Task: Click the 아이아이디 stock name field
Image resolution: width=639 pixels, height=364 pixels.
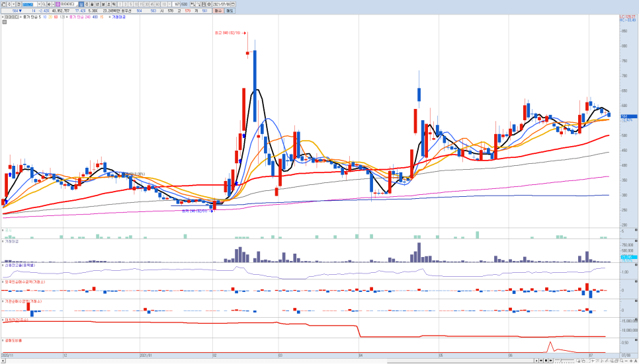Action: click(69, 4)
